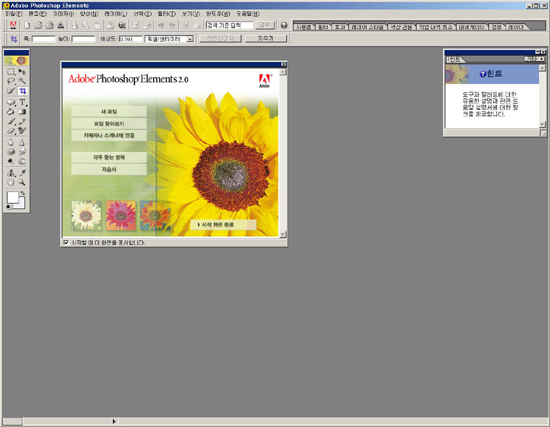The image size is (550, 427).
Task: Select the Crop tool in toolbox
Action: 22,91
